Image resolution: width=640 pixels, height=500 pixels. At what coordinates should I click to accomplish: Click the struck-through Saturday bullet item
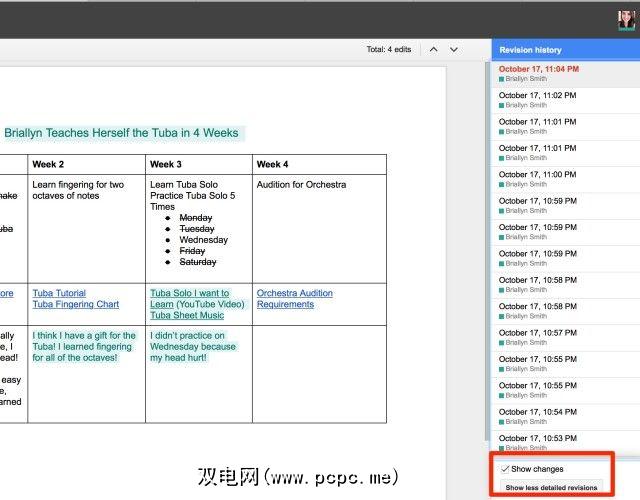[198, 262]
